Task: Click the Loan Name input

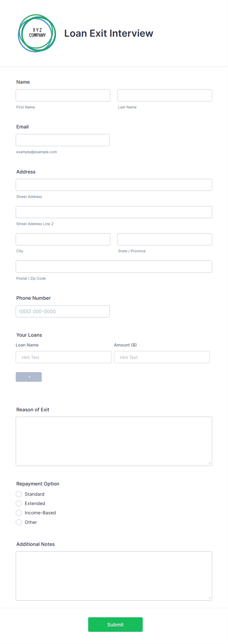Action: coord(64,357)
